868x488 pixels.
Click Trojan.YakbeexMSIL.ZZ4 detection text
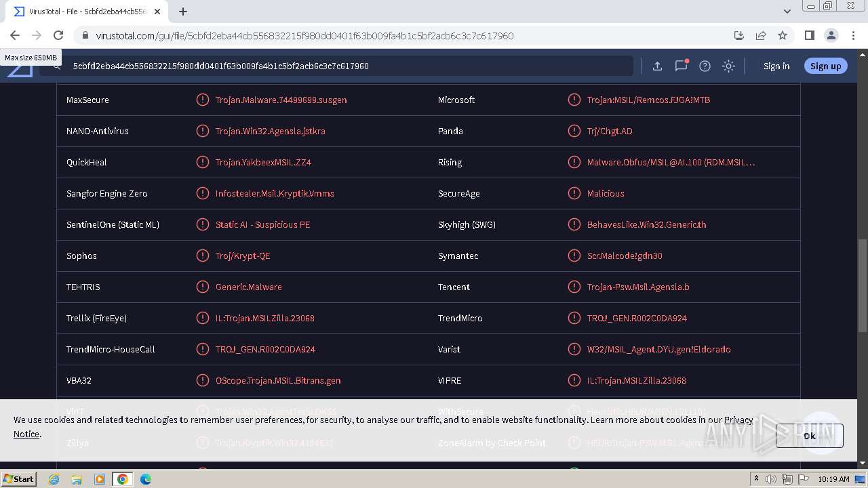click(263, 162)
